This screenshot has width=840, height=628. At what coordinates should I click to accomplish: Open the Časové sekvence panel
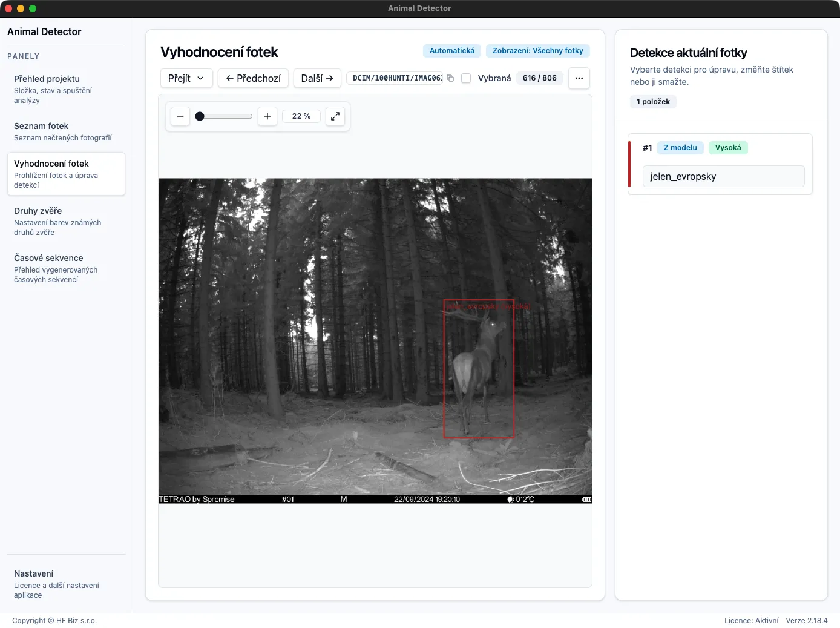[66, 268]
